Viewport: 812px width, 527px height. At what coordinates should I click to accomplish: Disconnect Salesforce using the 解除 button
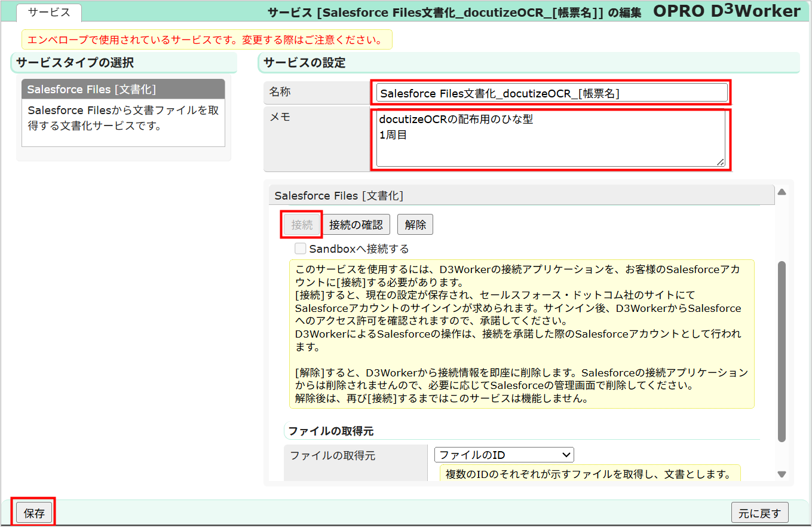[x=415, y=224]
